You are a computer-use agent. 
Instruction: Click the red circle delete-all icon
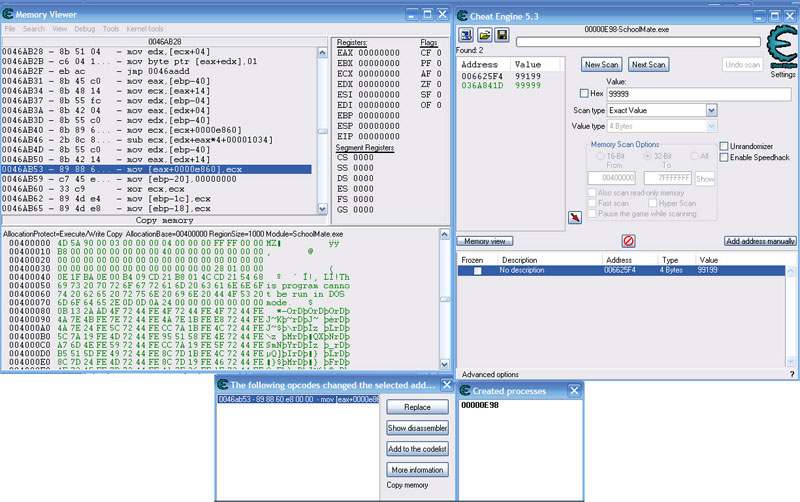[x=628, y=241]
